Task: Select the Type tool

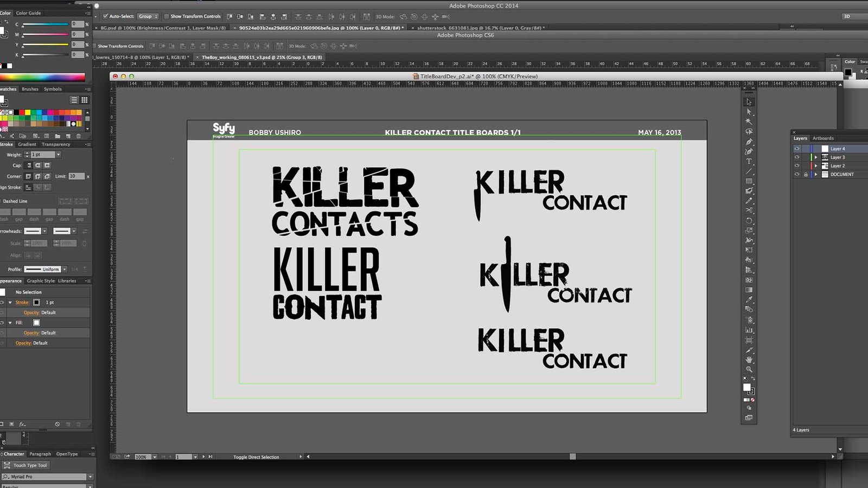Action: pos(749,162)
